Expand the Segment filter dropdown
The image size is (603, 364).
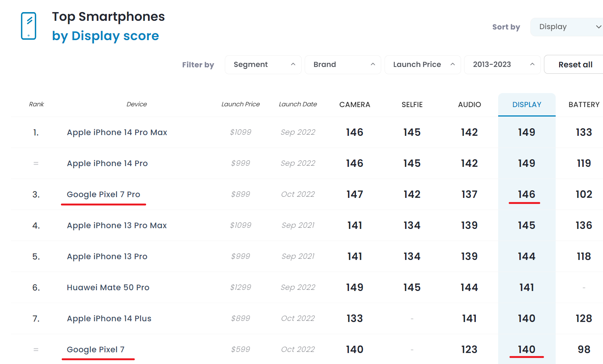(263, 65)
